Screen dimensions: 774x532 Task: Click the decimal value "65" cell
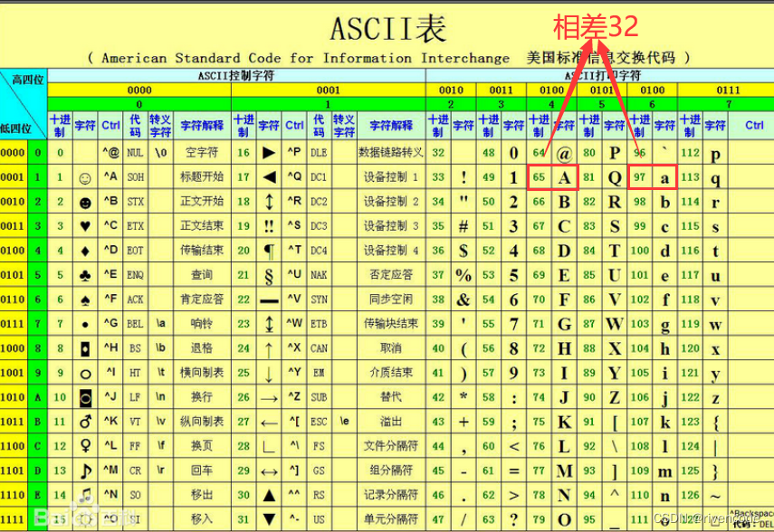pos(539,176)
